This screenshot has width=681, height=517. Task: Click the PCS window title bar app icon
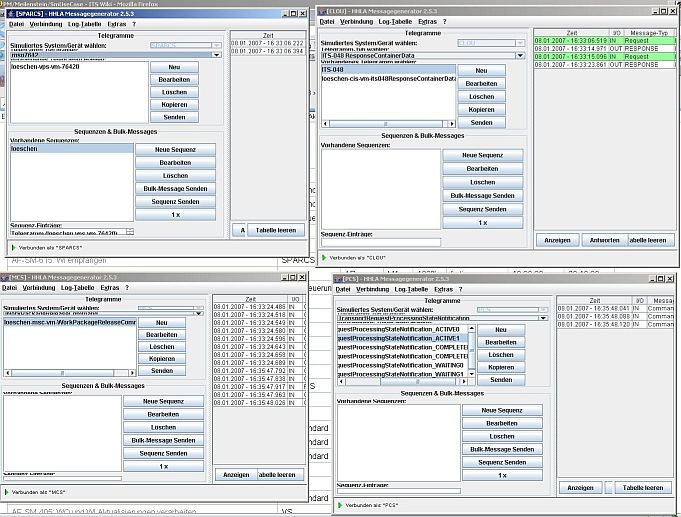tap(340, 277)
